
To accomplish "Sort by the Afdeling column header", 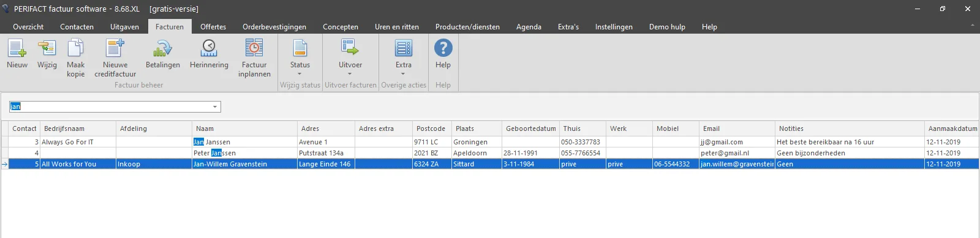I will (x=154, y=128).
